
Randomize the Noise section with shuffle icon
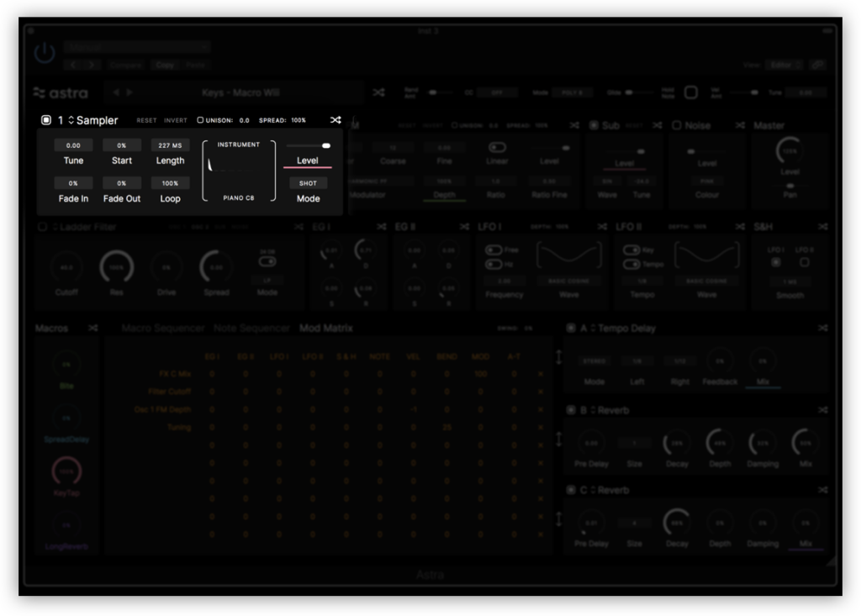coord(740,126)
